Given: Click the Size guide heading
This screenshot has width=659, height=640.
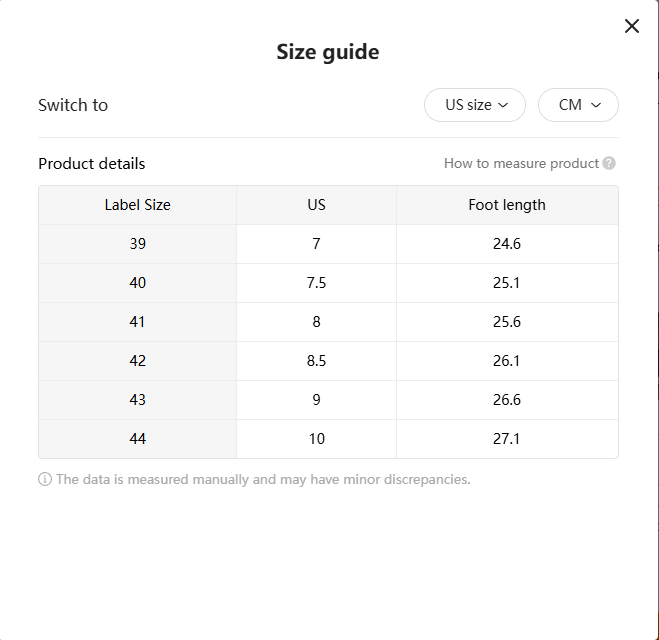Looking at the screenshot, I should (328, 52).
